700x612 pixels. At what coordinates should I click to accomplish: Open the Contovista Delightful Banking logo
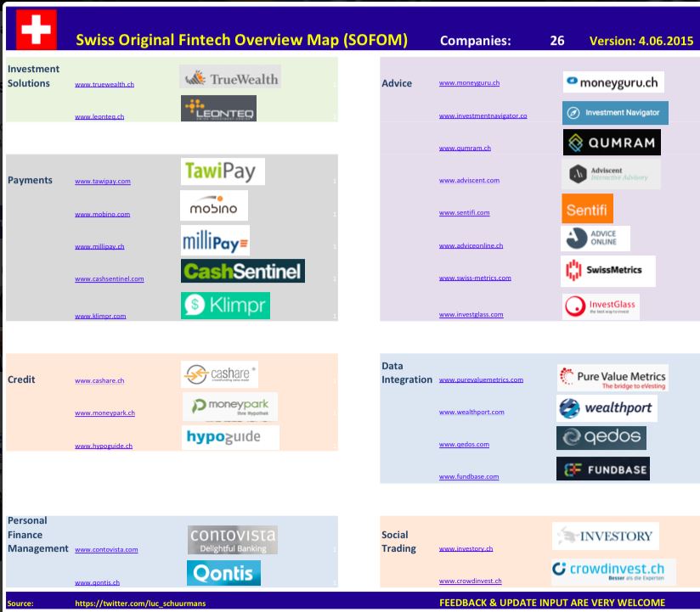(233, 540)
